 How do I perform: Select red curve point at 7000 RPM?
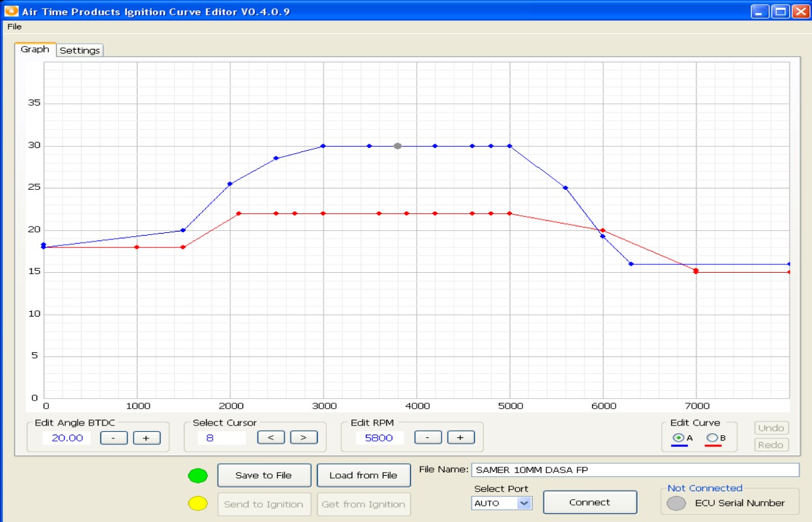tap(696, 271)
